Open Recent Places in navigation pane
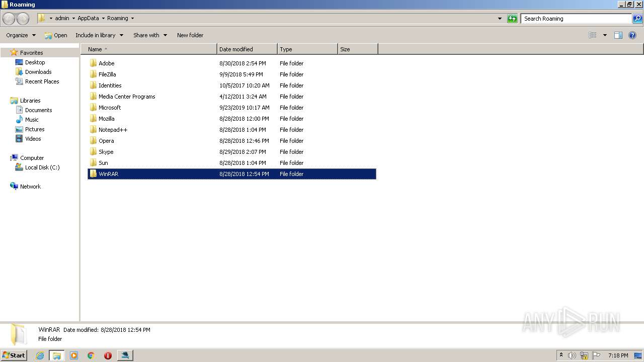The width and height of the screenshot is (644, 362). [x=42, y=81]
